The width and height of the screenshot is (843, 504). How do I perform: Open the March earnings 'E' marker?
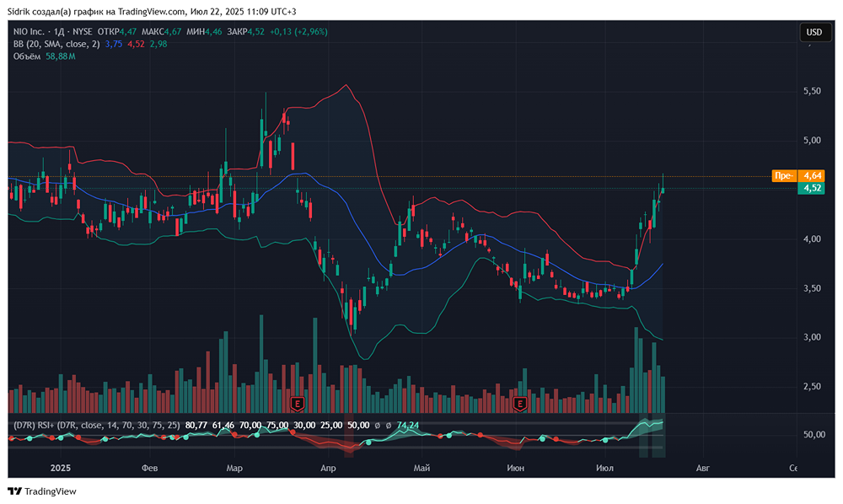298,403
